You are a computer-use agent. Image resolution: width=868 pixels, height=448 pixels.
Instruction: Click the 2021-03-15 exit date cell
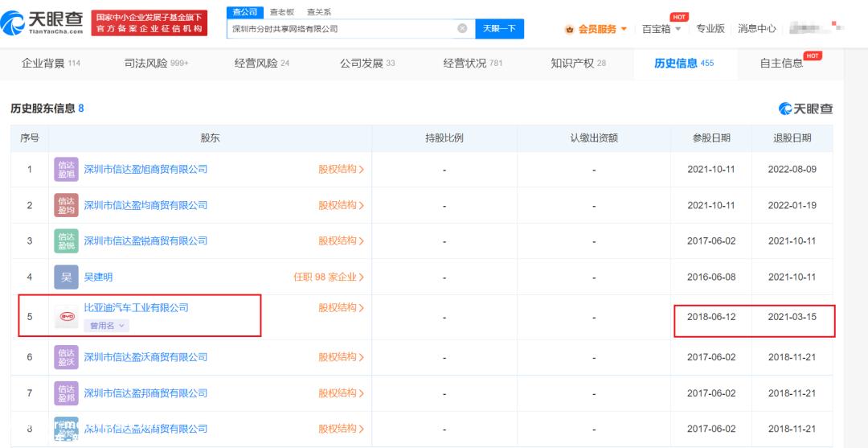click(x=792, y=317)
